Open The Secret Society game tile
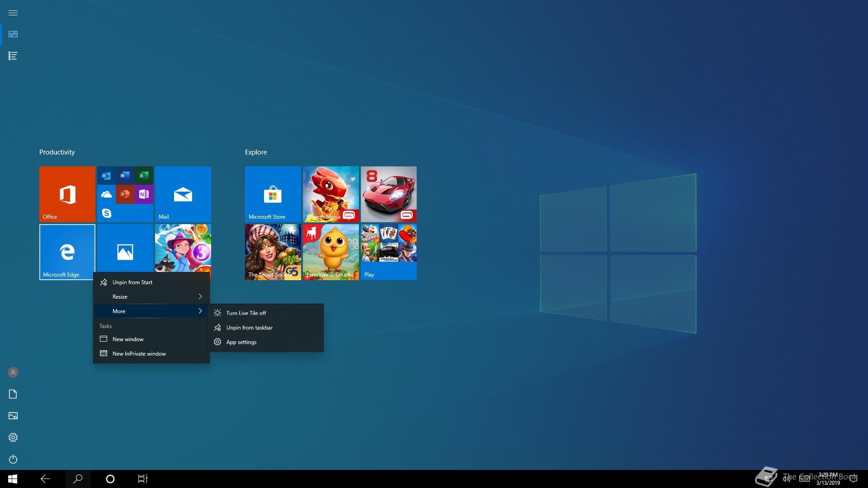The height and width of the screenshot is (488, 868). [x=273, y=252]
